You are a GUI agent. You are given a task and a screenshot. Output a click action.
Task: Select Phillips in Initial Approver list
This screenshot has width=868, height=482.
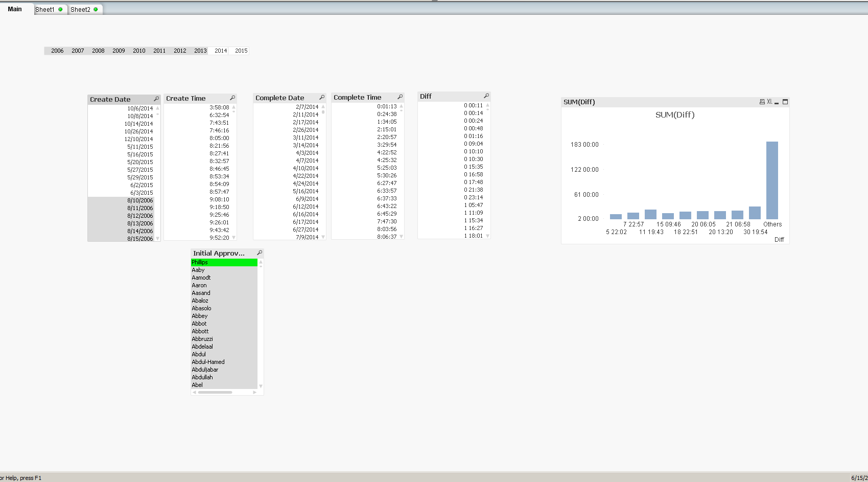point(224,262)
